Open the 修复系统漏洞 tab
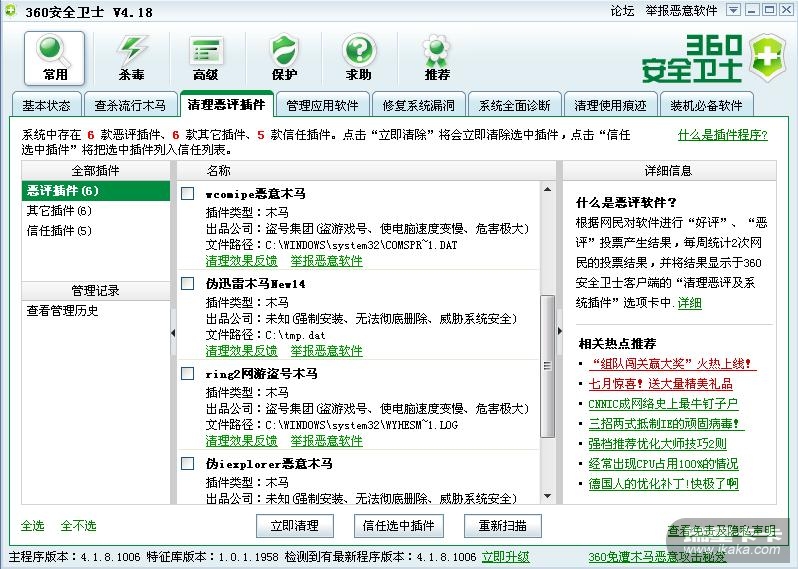 [418, 105]
